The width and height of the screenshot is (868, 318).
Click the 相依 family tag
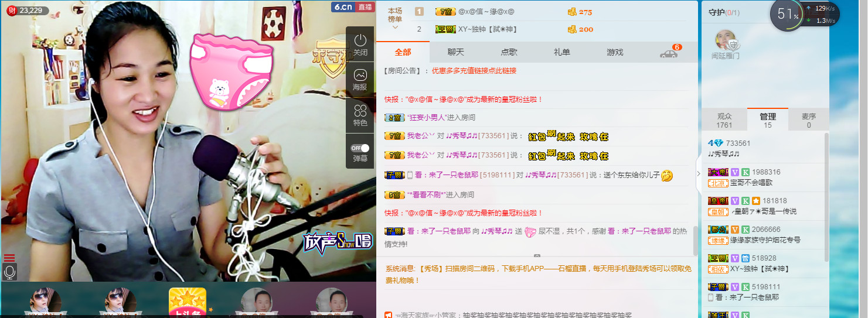point(717,269)
